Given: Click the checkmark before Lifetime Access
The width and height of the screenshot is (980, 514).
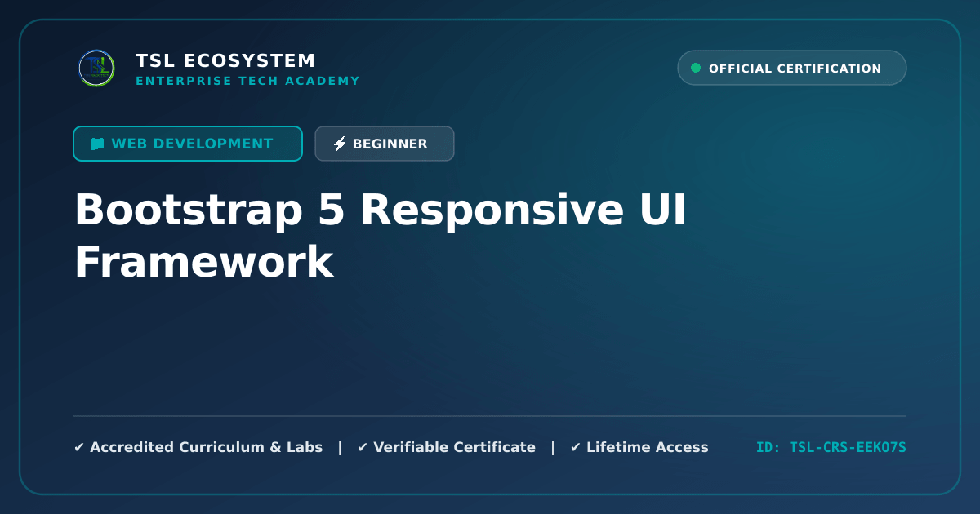Looking at the screenshot, I should [576, 447].
